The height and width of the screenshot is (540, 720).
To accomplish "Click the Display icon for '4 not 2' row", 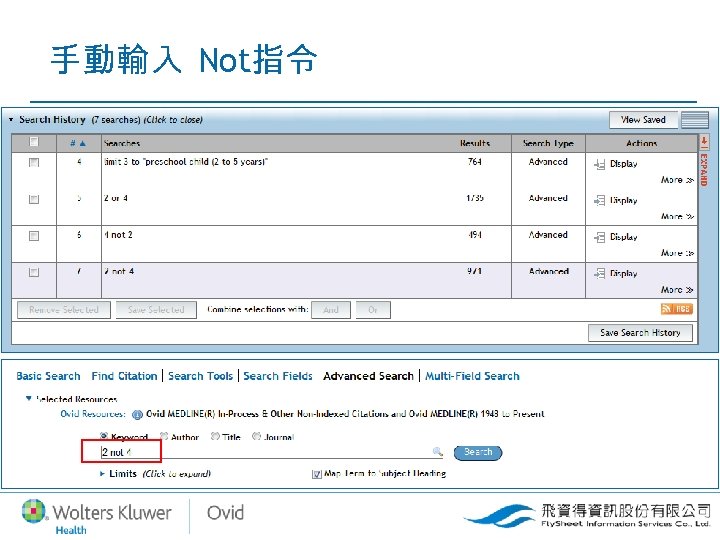I will tap(599, 237).
